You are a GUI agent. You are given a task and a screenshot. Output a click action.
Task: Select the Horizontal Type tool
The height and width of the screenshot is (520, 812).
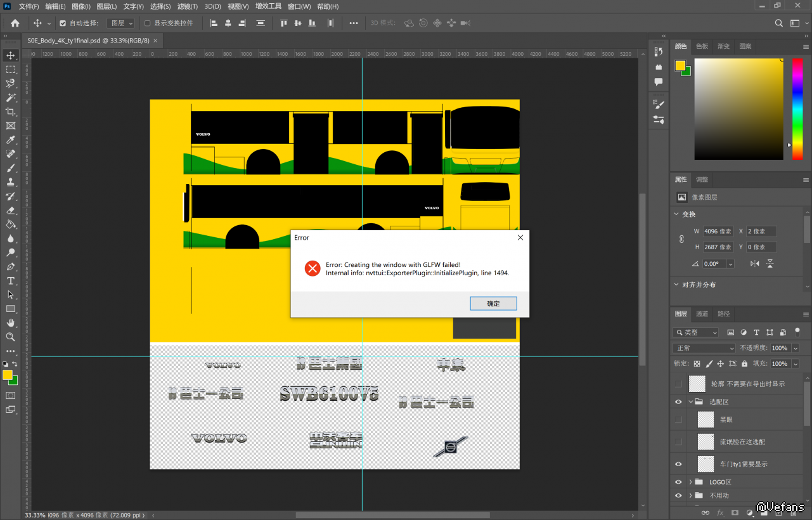11,281
